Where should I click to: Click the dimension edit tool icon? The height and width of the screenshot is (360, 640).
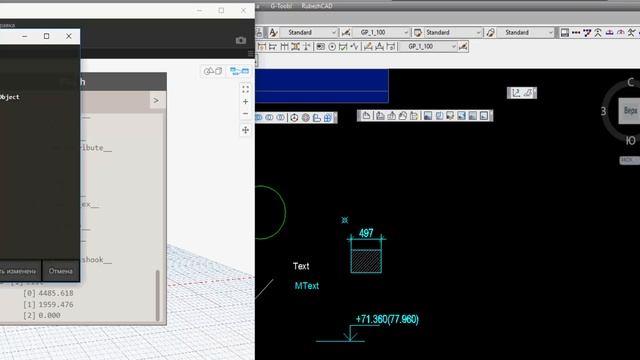point(368,47)
